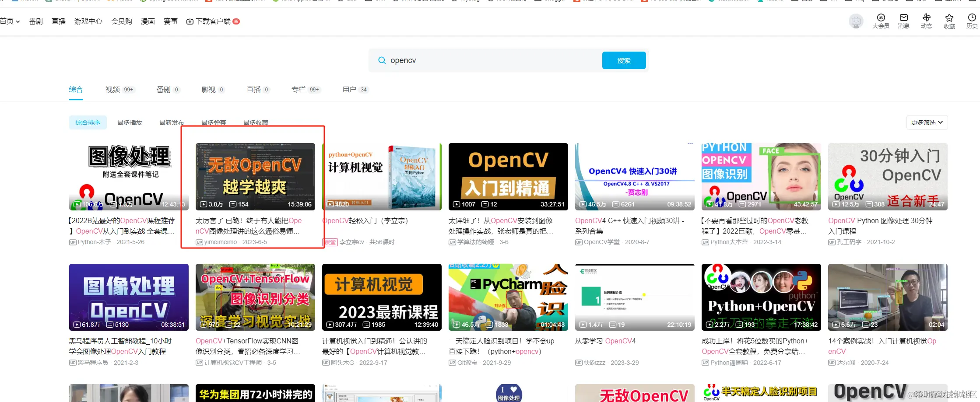
Task: Open your profile avatar icon
Action: click(857, 21)
